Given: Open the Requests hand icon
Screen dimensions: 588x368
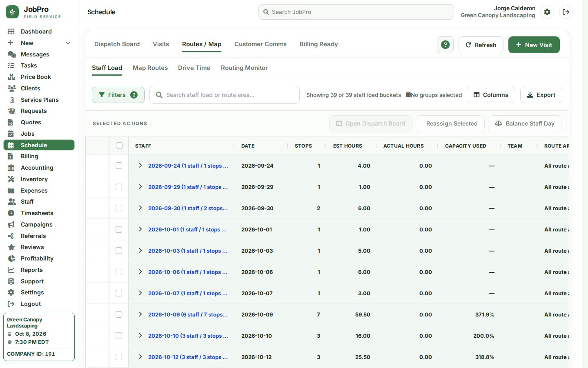Looking at the screenshot, I should 11,111.
